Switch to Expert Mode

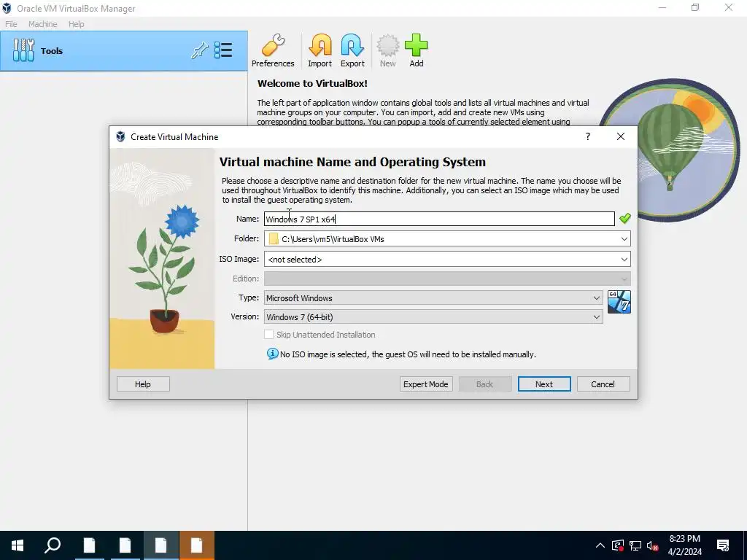[426, 384]
